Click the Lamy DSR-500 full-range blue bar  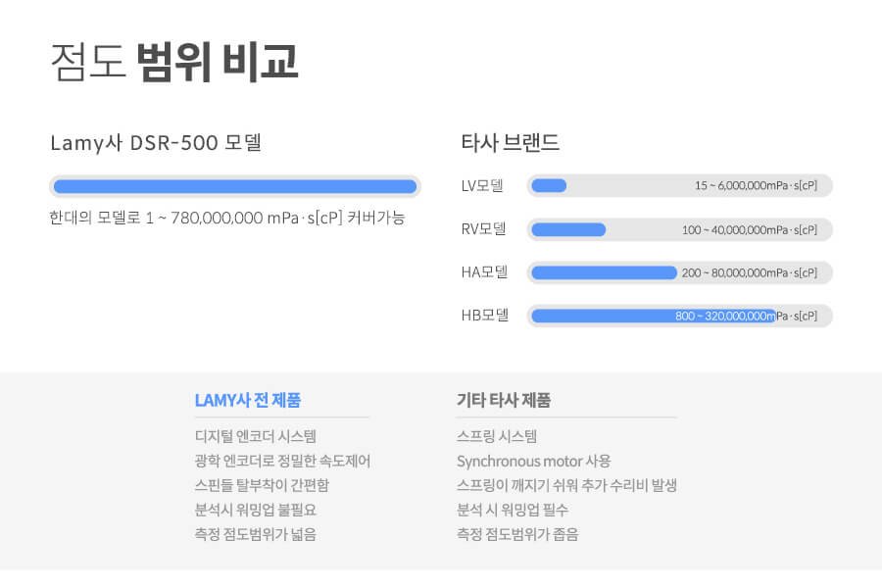click(234, 186)
